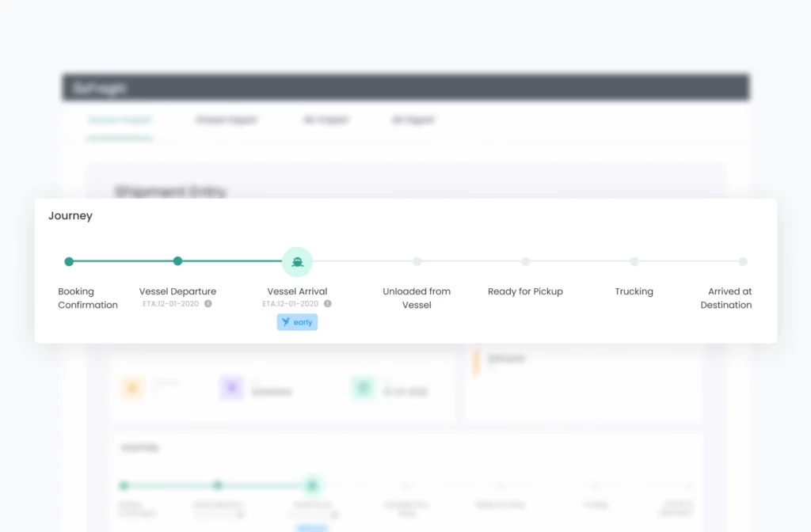Click the purple square icon in summary card
The width and height of the screenshot is (811, 532).
pyautogui.click(x=231, y=388)
